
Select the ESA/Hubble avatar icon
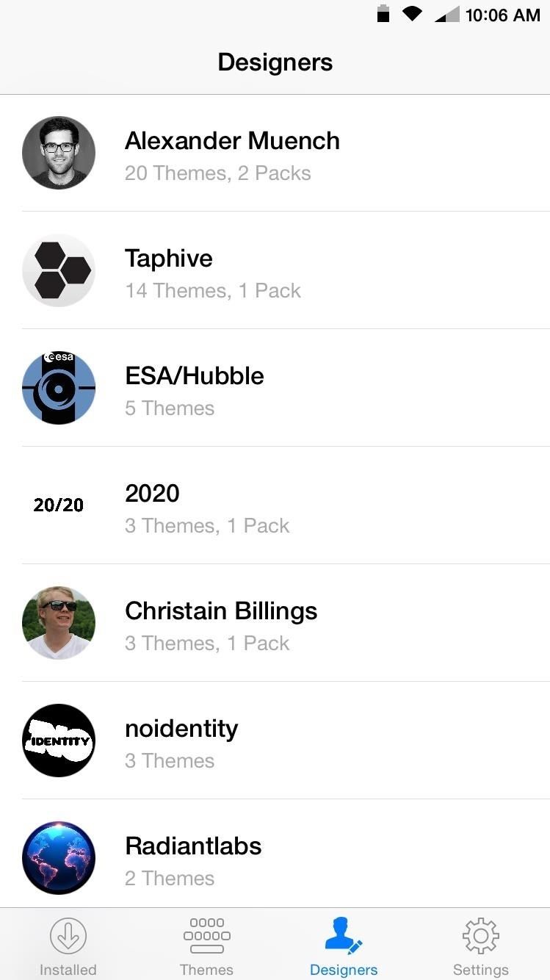click(x=59, y=388)
